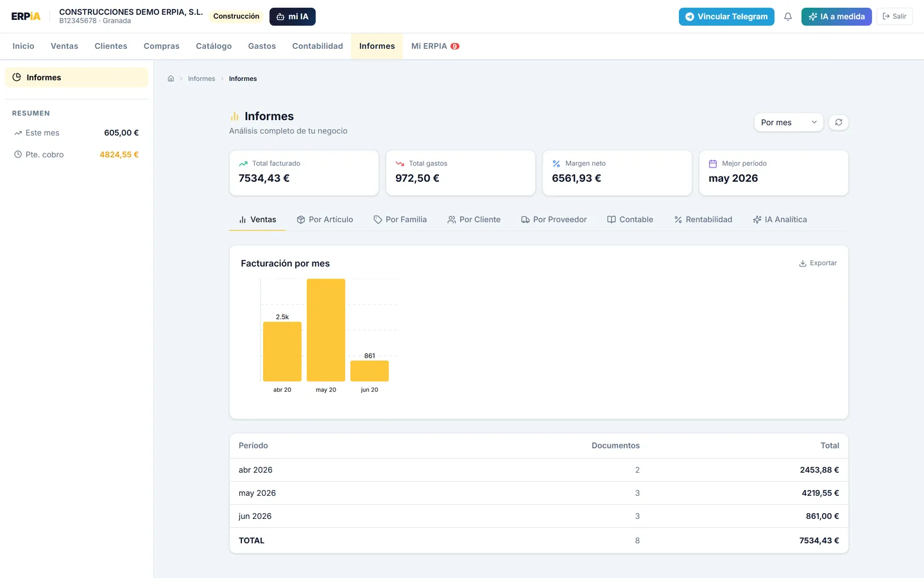Open the Rentabilidad tab

[703, 220]
